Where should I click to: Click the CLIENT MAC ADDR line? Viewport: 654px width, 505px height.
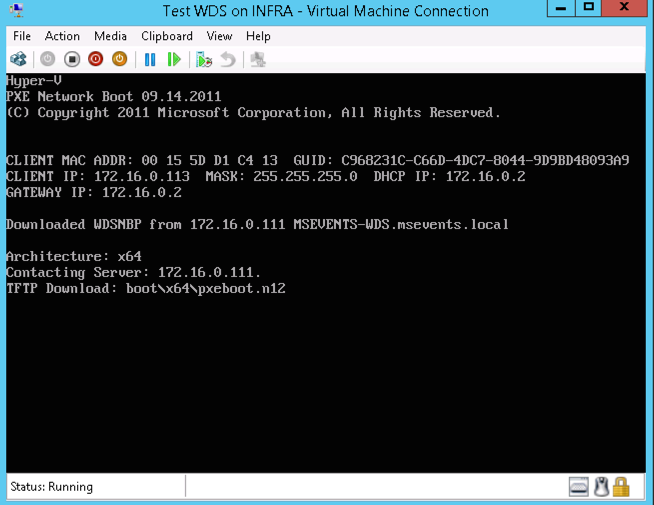318,161
